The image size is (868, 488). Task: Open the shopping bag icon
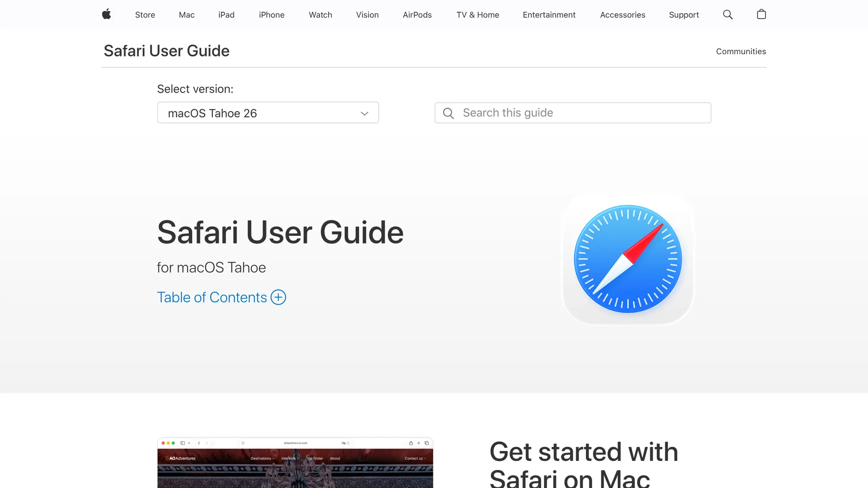761,14
